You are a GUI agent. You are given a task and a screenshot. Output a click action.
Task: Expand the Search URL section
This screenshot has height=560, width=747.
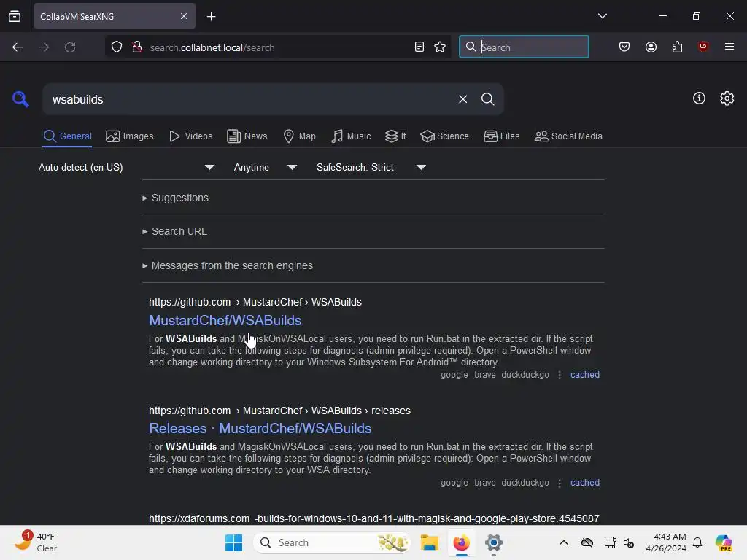tap(175, 231)
